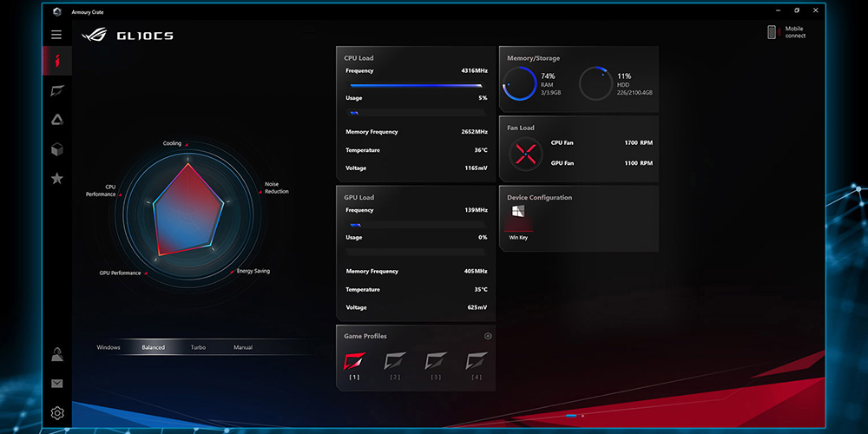Screen dimensions: 868x434
Task: Click the 74% RAM usage text
Action: [x=548, y=76]
